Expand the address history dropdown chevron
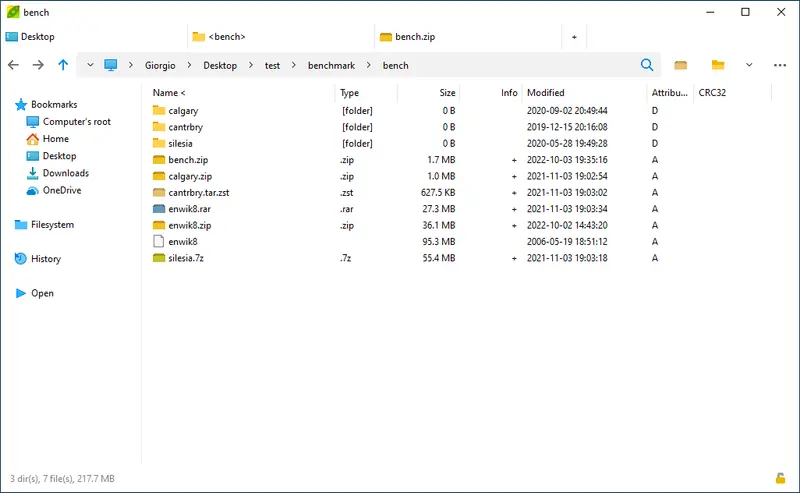This screenshot has width=800, height=493. [90, 65]
